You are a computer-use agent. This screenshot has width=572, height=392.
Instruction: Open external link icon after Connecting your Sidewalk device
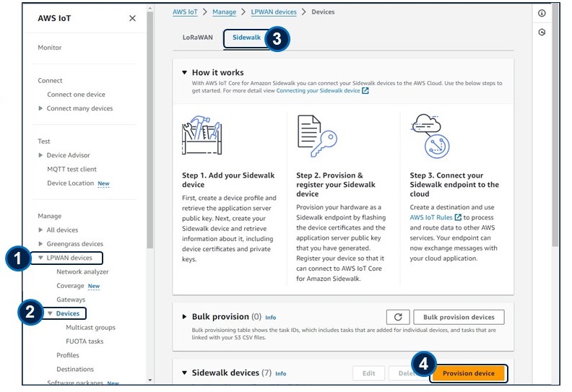click(365, 90)
